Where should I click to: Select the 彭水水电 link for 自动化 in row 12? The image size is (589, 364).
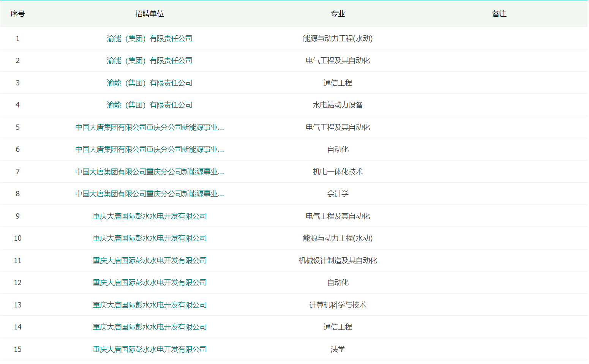pyautogui.click(x=150, y=282)
